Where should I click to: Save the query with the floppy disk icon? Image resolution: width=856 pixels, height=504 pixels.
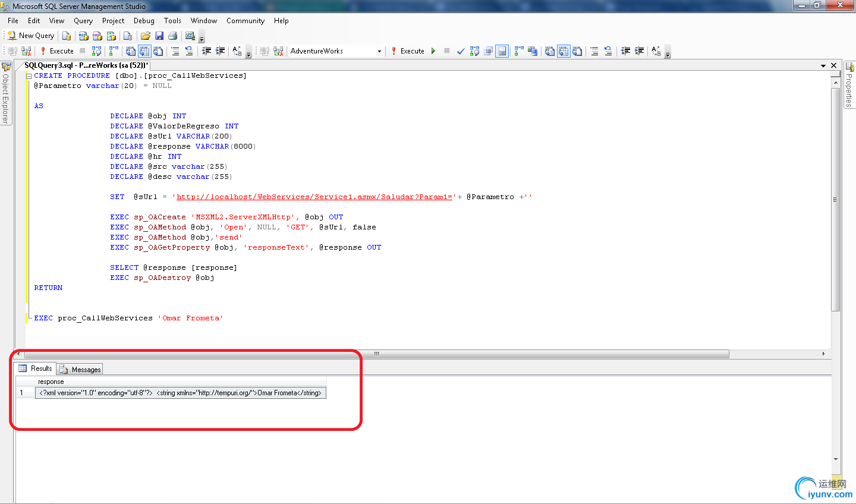coord(159,36)
